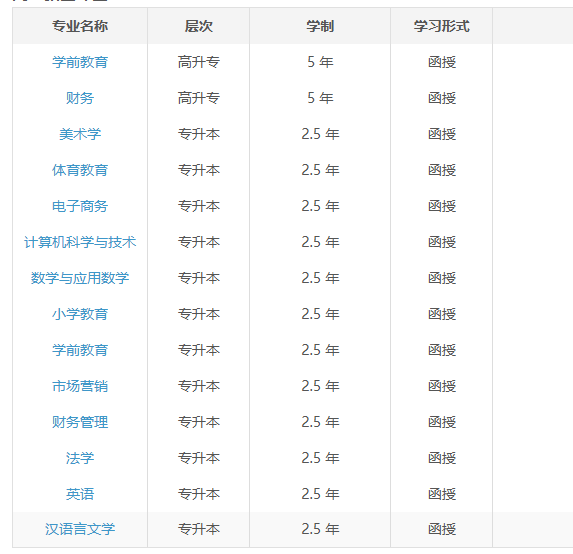Select the 电子商务 major link

pos(80,206)
